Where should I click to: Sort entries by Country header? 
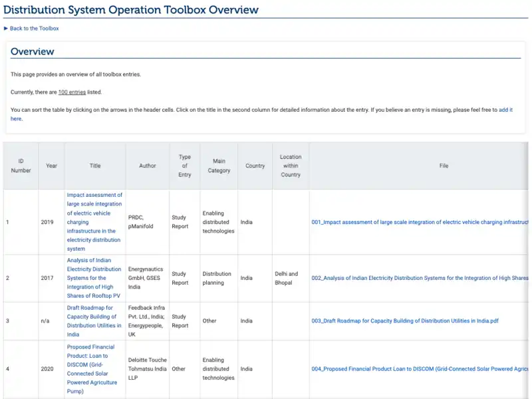pos(255,166)
